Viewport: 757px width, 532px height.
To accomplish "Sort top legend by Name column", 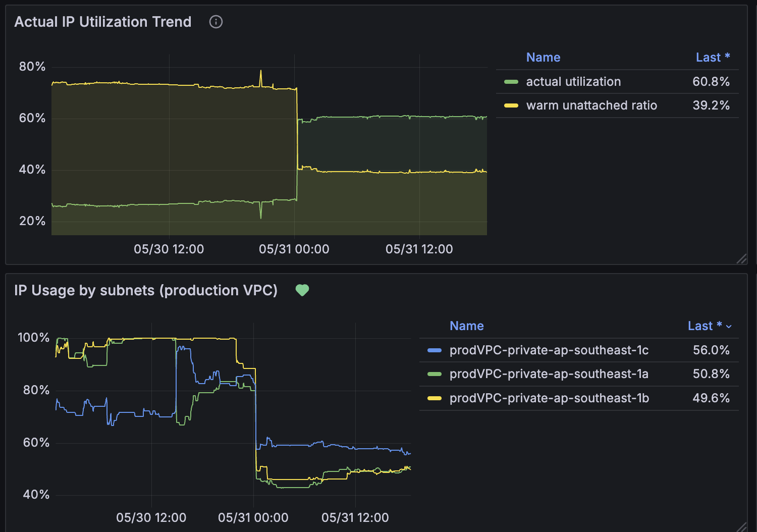I will 543,57.
